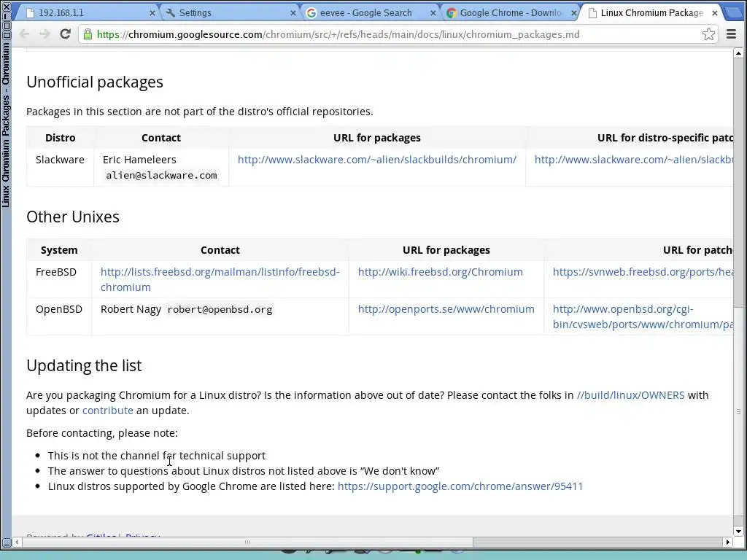747x560 pixels.
Task: Open the //build/linux/OWNERS link
Action: click(x=630, y=395)
